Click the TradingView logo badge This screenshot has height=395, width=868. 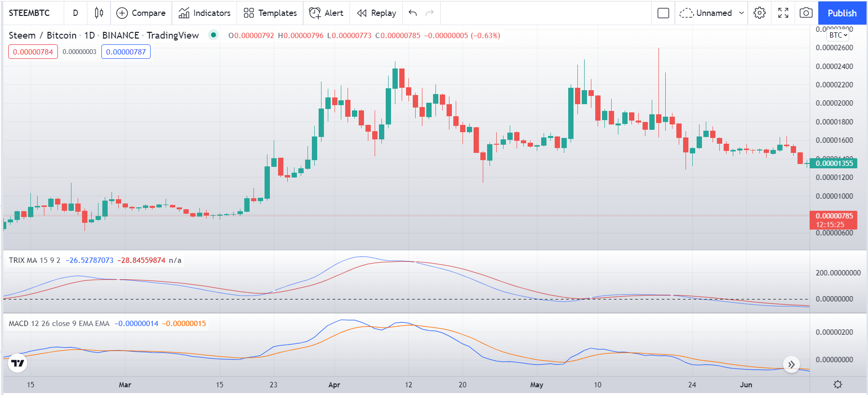coord(18,363)
